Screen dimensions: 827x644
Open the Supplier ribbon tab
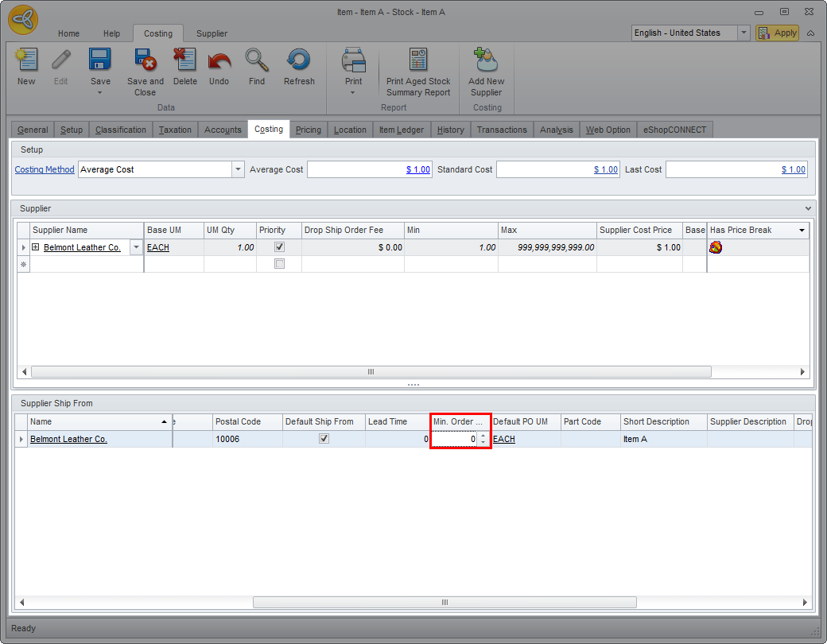point(212,33)
